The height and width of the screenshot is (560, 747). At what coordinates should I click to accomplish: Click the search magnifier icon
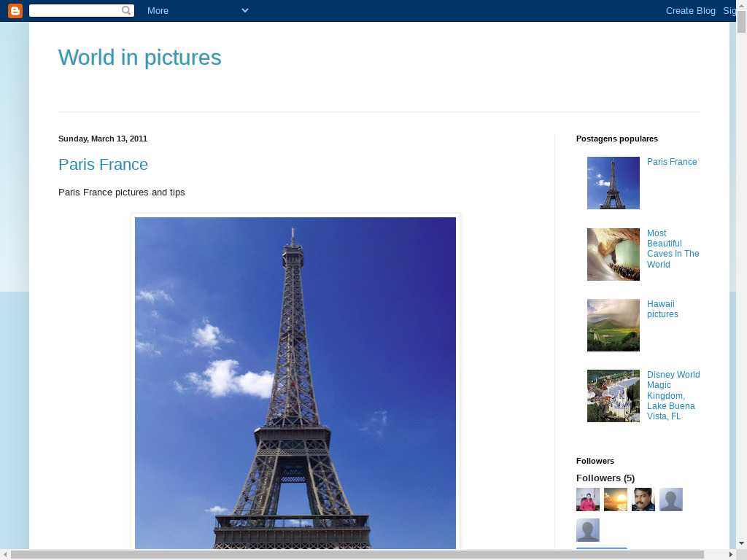(126, 10)
